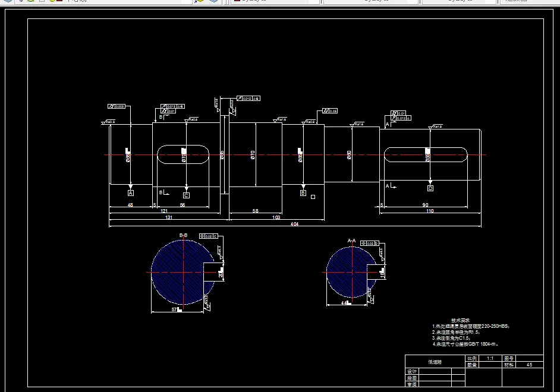Select the 0.05 tolerance frame

tap(330, 111)
